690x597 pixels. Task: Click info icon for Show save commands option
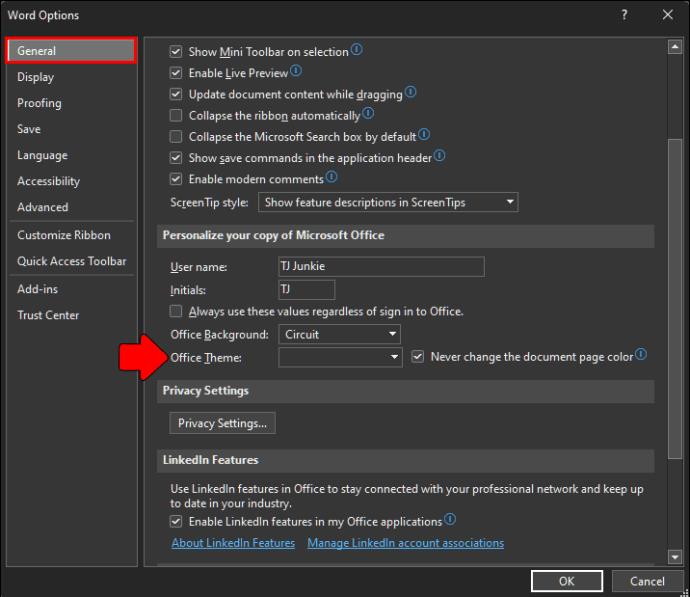[x=439, y=155]
